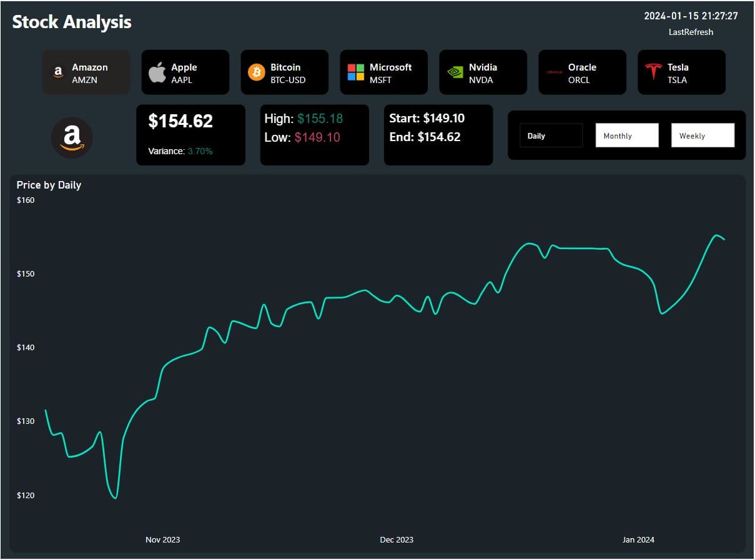Click the Stock Analysis title

[72, 22]
